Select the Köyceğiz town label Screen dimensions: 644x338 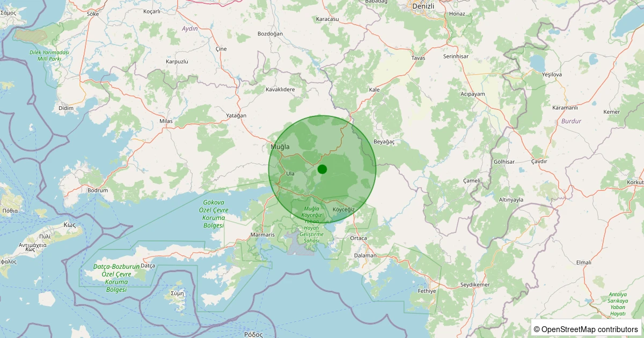click(x=345, y=208)
